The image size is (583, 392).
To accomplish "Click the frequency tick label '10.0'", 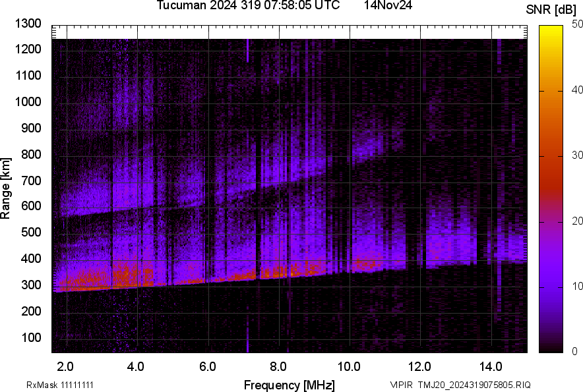I will 349,367.
